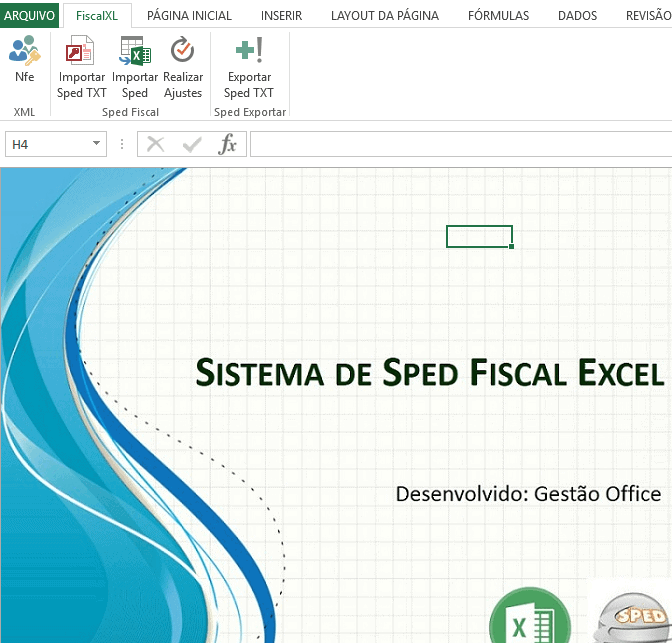Click the green Excel logo image

point(529,620)
